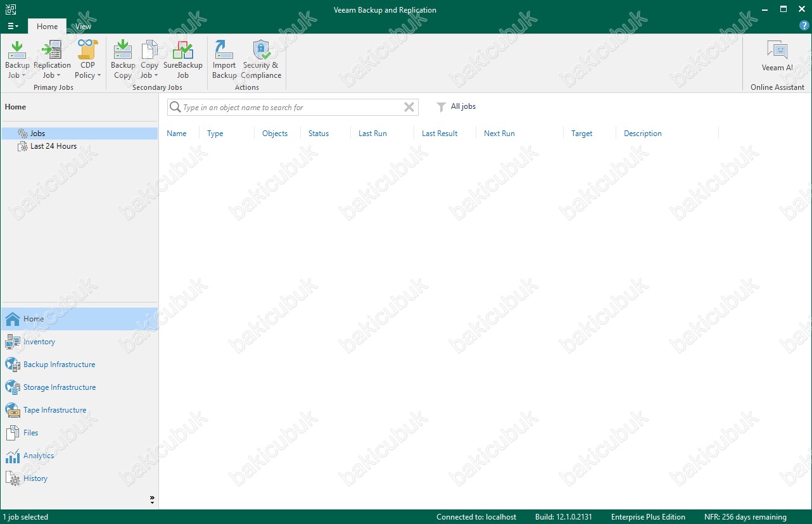Sort the list by Last Result column
The width and height of the screenshot is (812, 524).
coord(440,134)
